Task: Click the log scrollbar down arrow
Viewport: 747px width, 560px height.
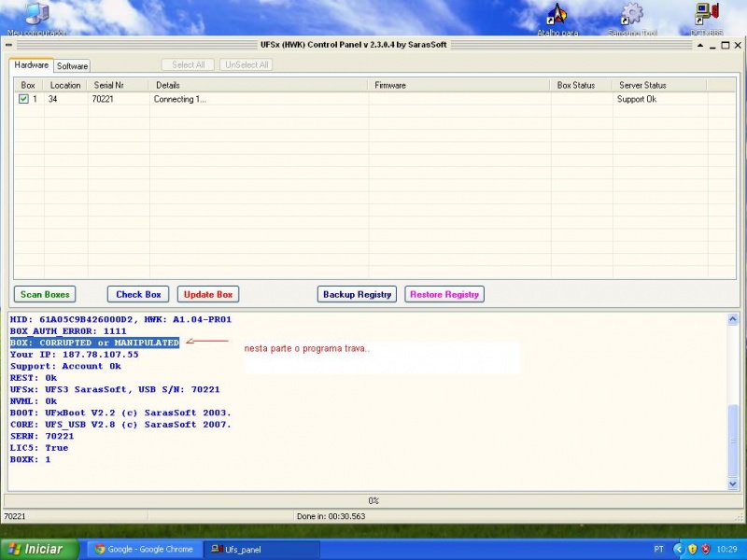Action: (733, 483)
